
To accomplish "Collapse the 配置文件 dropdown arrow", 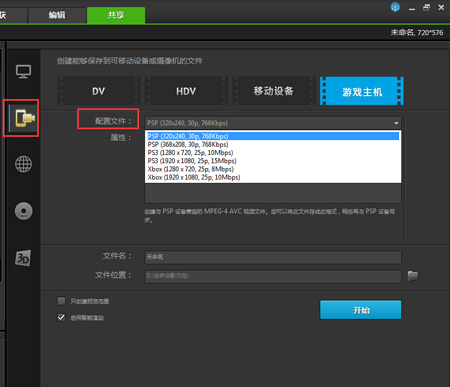I will [396, 123].
